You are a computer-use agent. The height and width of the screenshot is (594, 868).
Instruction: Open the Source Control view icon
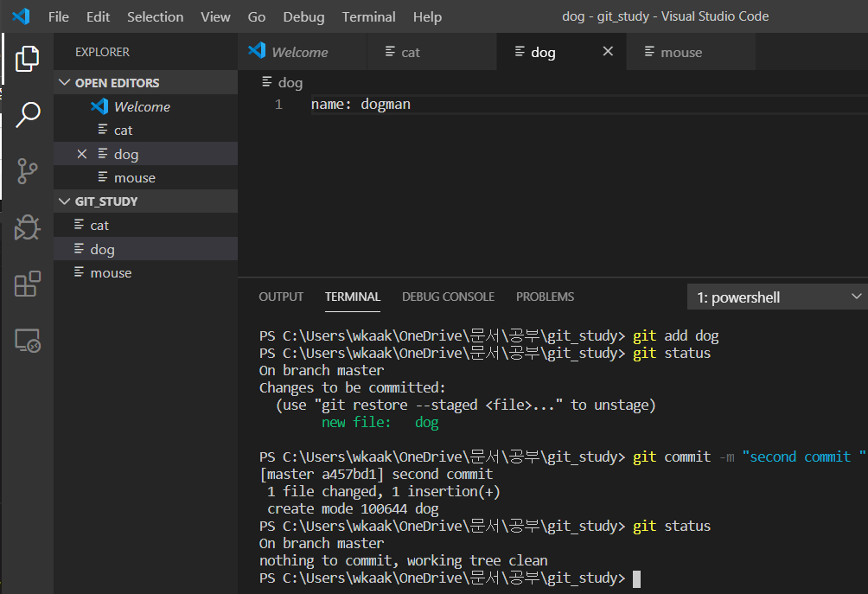pos(27,171)
